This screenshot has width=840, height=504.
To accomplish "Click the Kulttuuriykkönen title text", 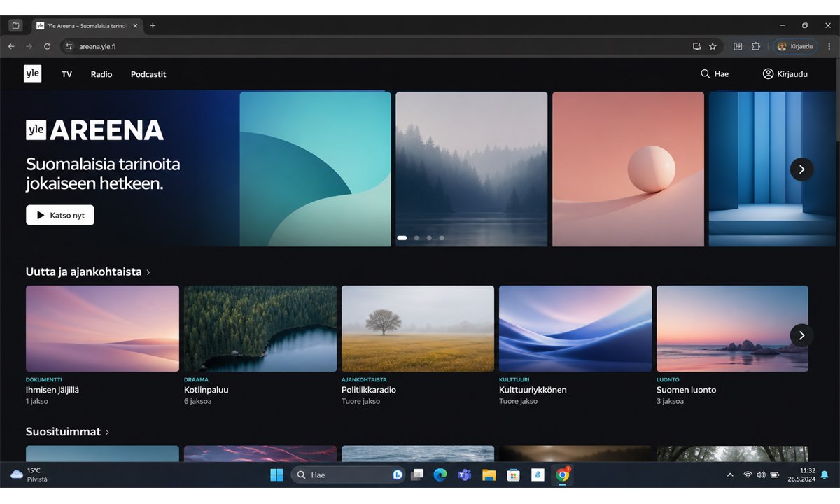I will (533, 390).
